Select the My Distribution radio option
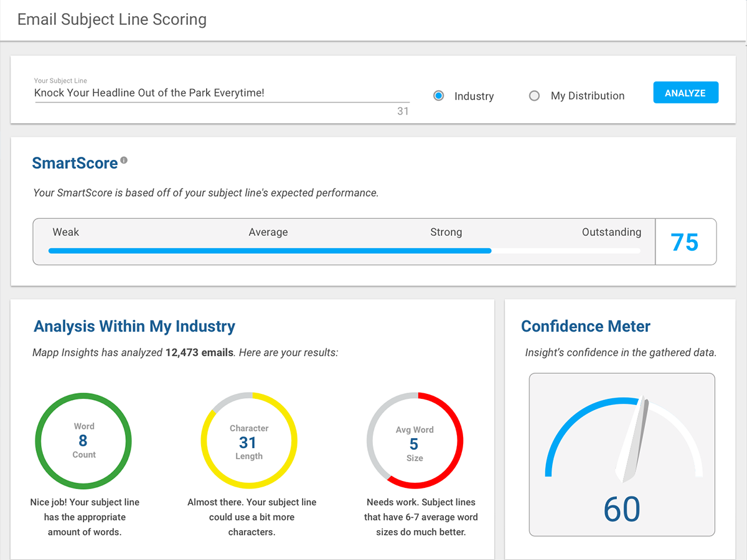This screenshot has height=560, width=747. point(534,96)
